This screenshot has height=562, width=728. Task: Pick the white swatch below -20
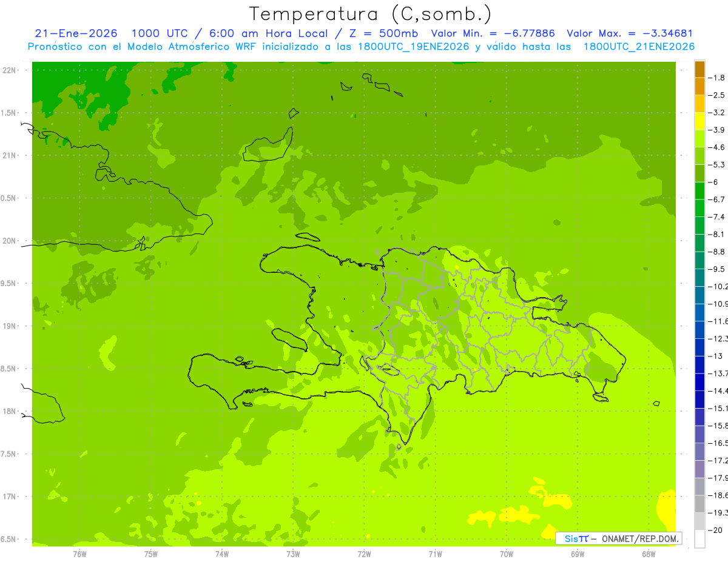pyautogui.click(x=699, y=539)
